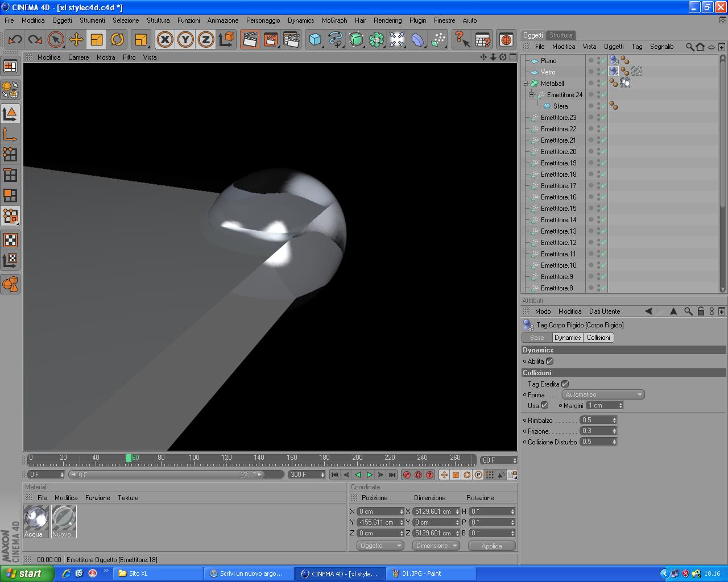
Task: Toggle the Usa margin checkbox
Action: (x=544, y=405)
